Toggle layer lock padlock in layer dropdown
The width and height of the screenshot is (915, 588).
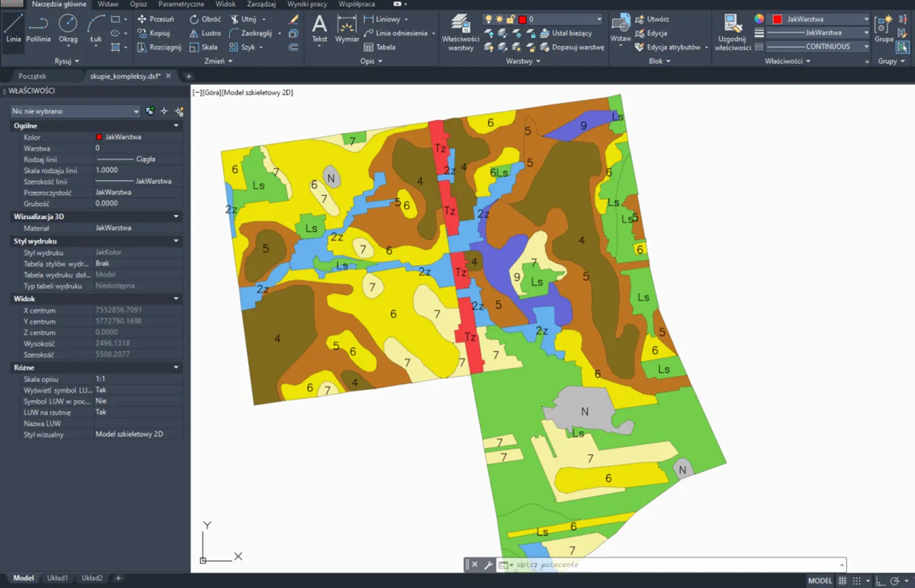pyautogui.click(x=510, y=19)
